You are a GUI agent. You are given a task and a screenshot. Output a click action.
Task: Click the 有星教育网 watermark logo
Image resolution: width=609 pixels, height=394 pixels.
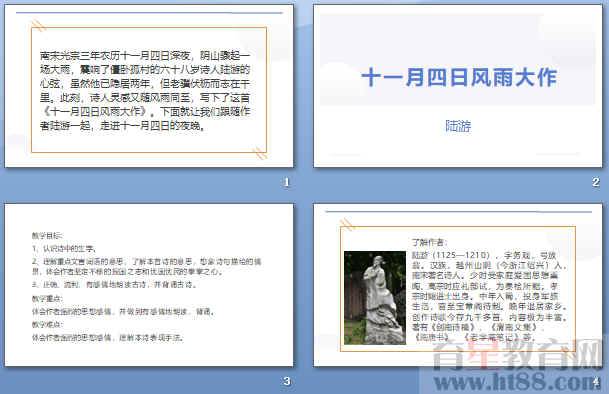coord(518,356)
